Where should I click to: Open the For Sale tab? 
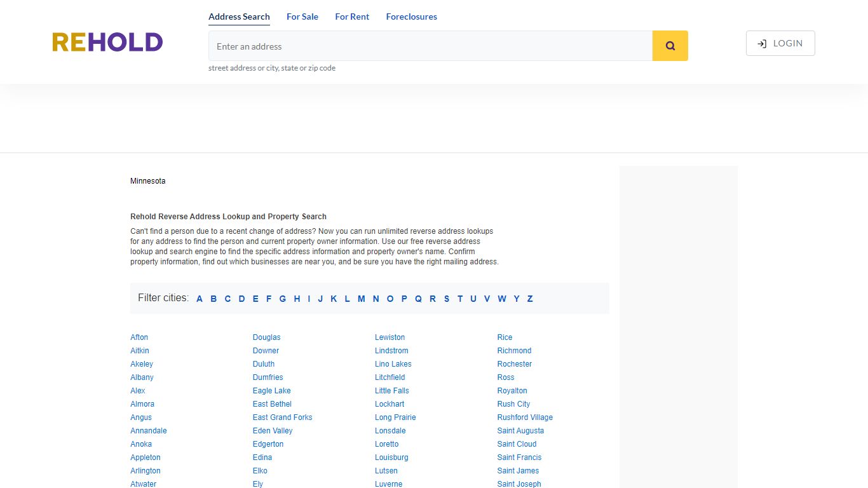pos(302,17)
